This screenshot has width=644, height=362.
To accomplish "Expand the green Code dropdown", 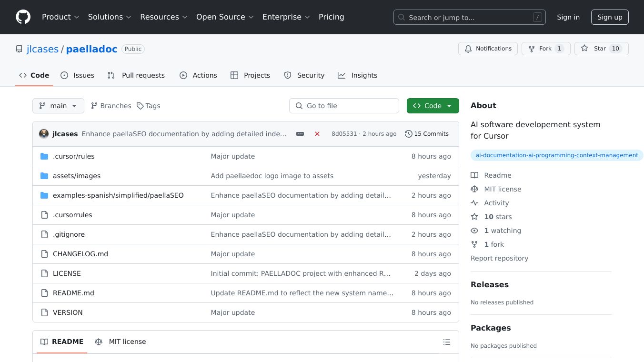I will 433,106.
